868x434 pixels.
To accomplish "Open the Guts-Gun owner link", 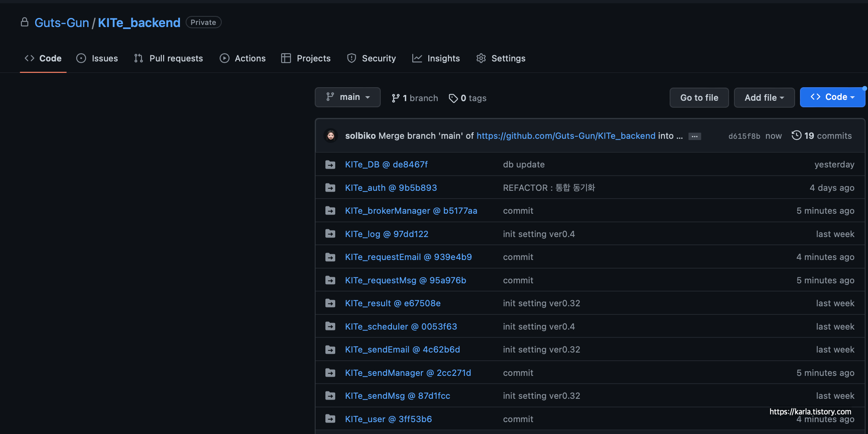I will coord(62,23).
